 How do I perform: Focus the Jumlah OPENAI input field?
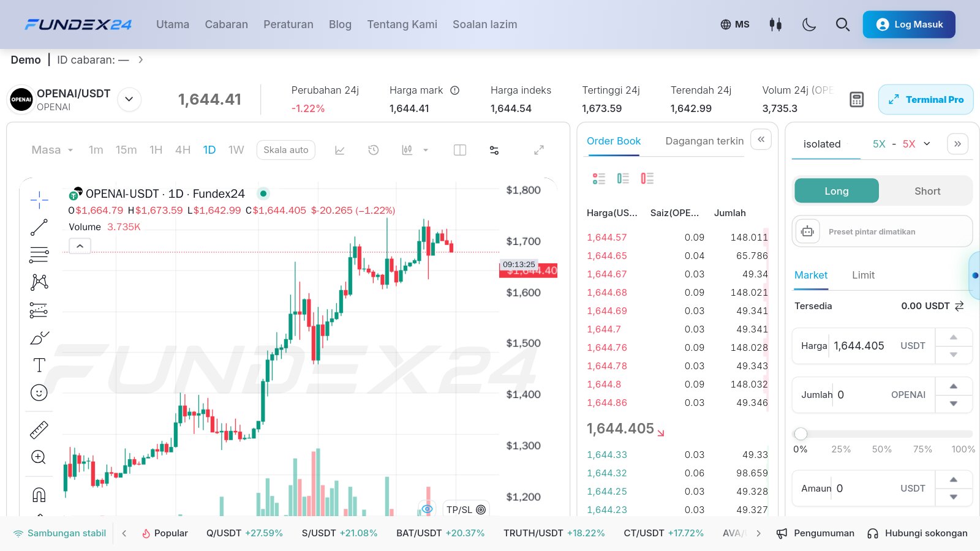[864, 395]
